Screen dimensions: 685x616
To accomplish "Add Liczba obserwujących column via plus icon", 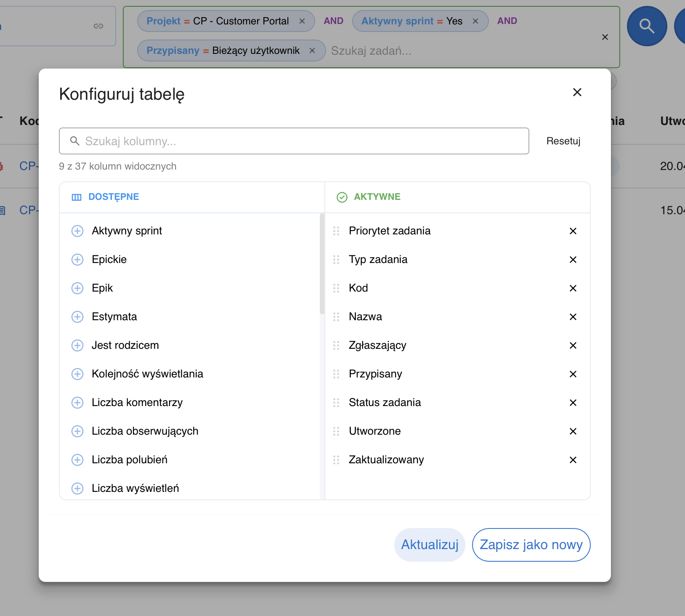I will coord(77,431).
